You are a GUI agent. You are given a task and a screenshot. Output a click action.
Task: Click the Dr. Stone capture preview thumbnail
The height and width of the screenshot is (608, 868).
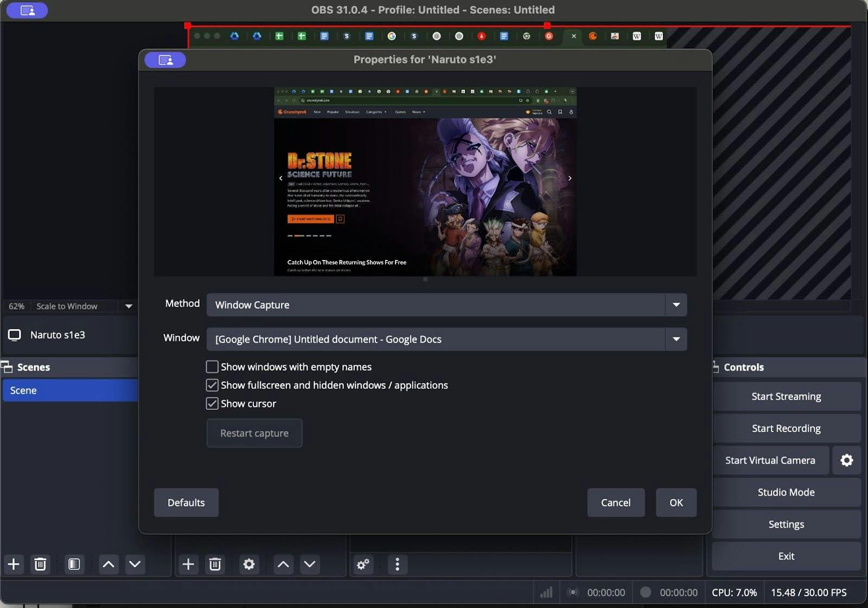pyautogui.click(x=425, y=182)
